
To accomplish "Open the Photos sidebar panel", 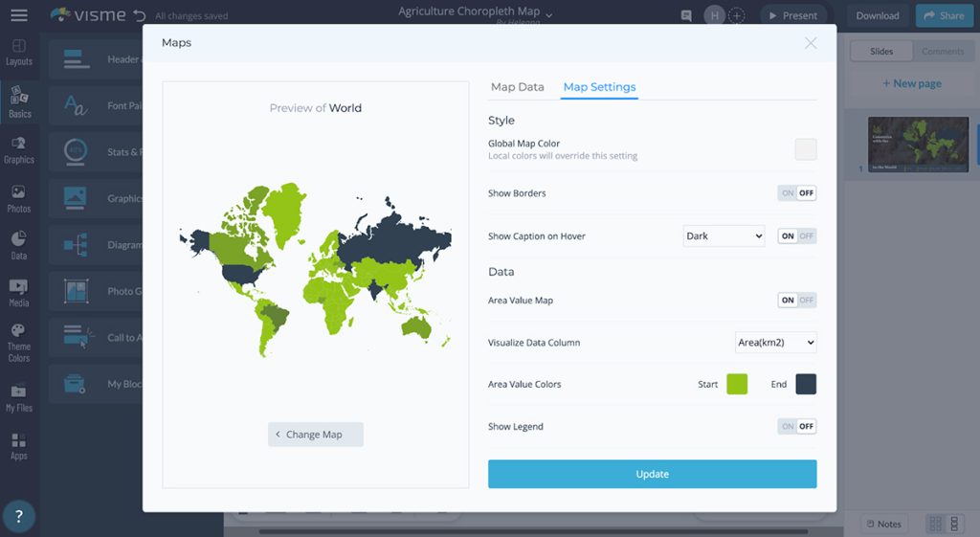I will (19, 198).
